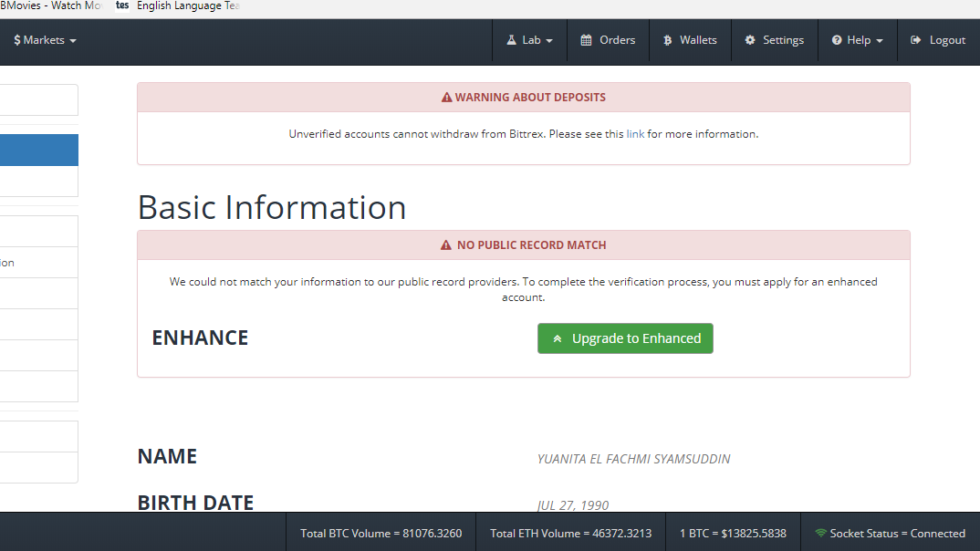Click the Settings gear icon
Viewport: 980px width, 551px height.
coord(750,40)
